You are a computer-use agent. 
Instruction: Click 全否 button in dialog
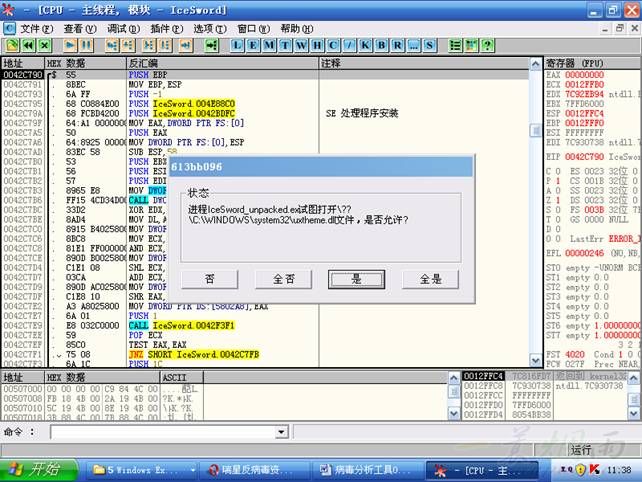click(x=283, y=279)
